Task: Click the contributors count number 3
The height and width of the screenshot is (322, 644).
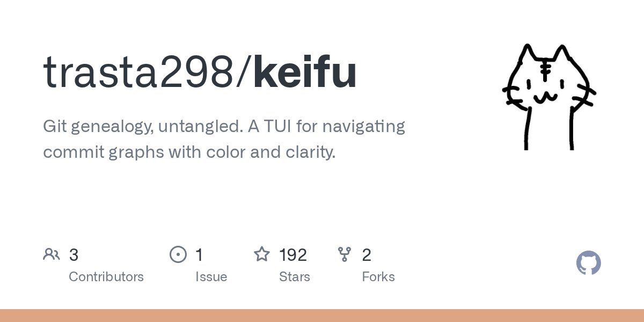Action: (74, 255)
